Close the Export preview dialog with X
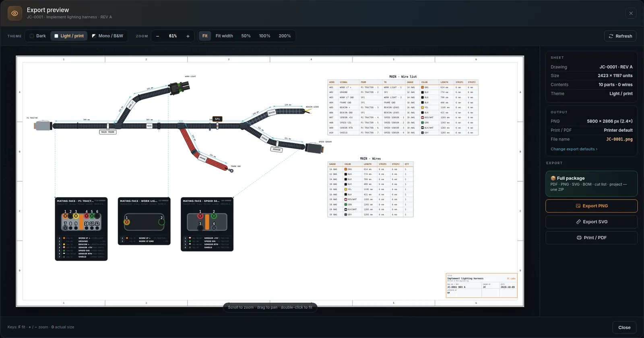The image size is (644, 338). pyautogui.click(x=631, y=13)
